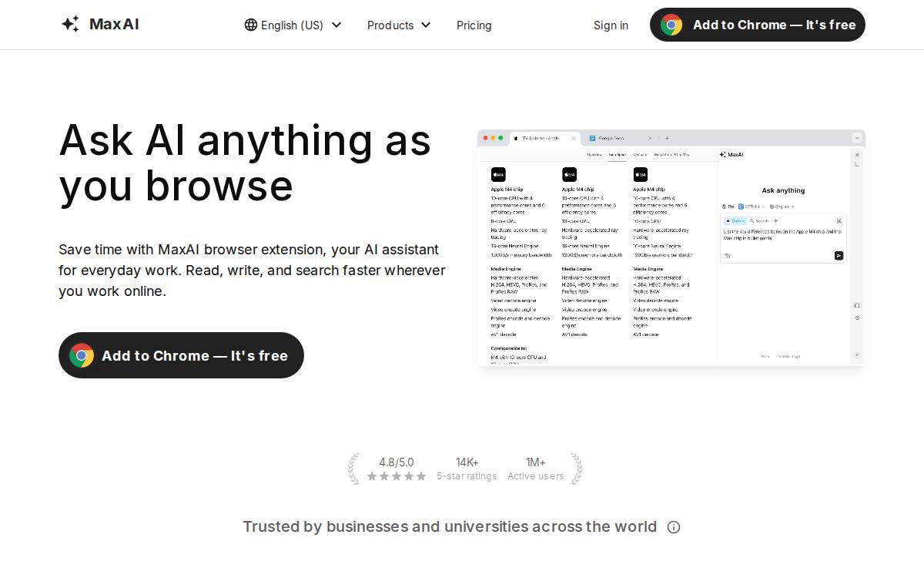The image size is (924, 578).
Task: Click the 1M+ Active users stat
Action: (x=536, y=469)
